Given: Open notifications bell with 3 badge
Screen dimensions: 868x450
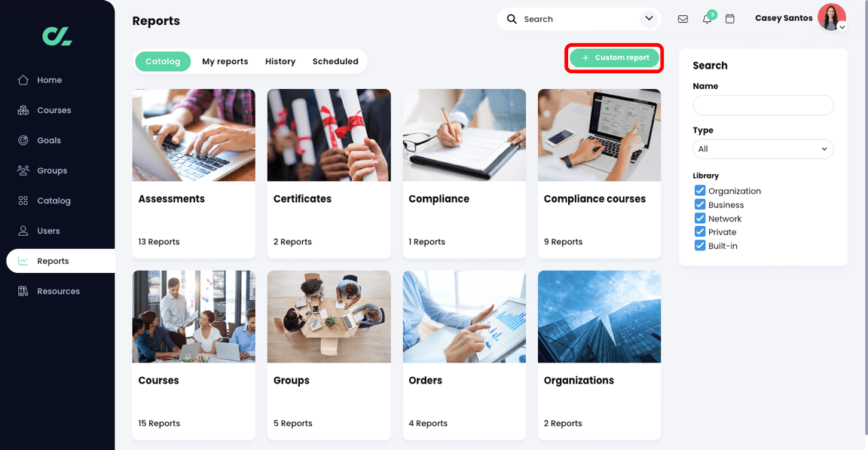Looking at the screenshot, I should [x=708, y=18].
